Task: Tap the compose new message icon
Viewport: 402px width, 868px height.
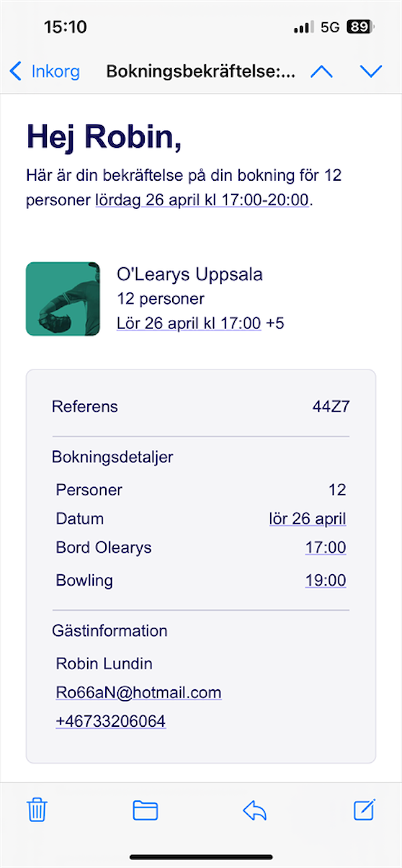Action: 364,810
